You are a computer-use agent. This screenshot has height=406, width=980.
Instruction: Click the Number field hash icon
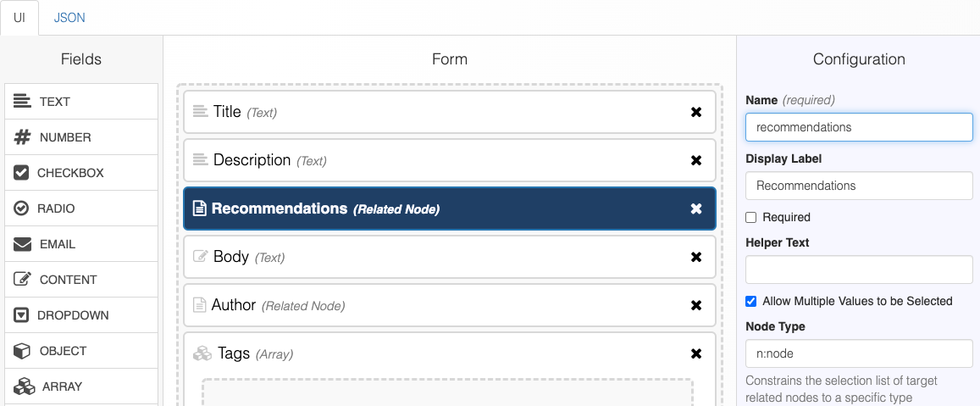[23, 137]
